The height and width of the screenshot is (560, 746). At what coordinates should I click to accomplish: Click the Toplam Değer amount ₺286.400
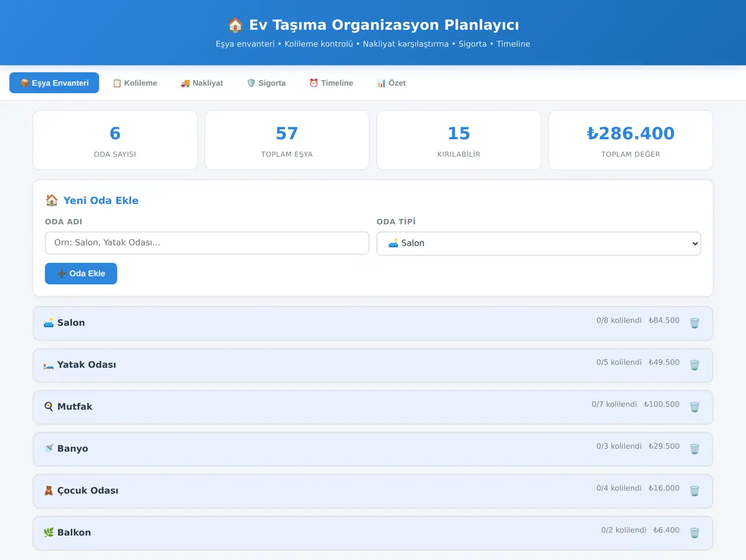point(630,134)
